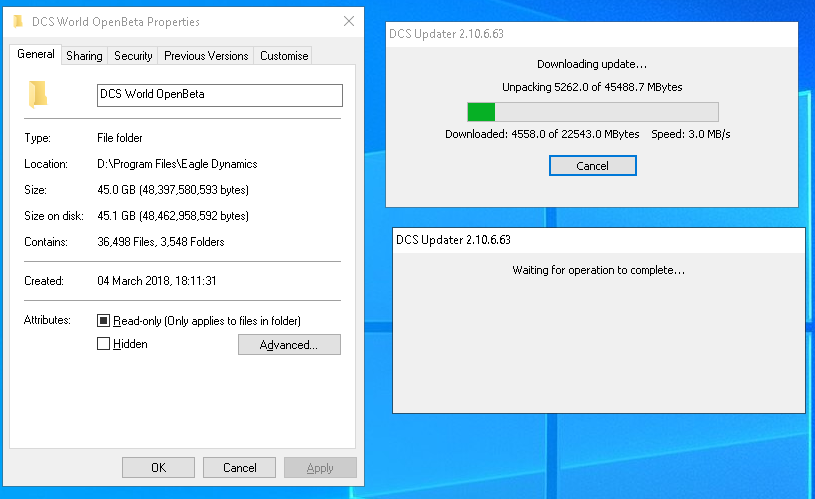Image resolution: width=815 pixels, height=499 pixels.
Task: Click the Size on disk value 45.1 GB
Action: pyautogui.click(x=173, y=216)
